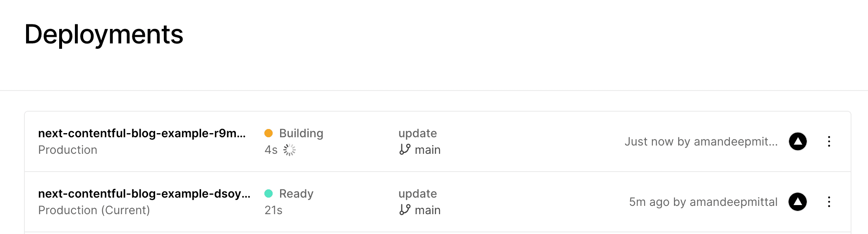The width and height of the screenshot is (868, 234).
Task: Click the 'Building' status text
Action: tap(301, 133)
